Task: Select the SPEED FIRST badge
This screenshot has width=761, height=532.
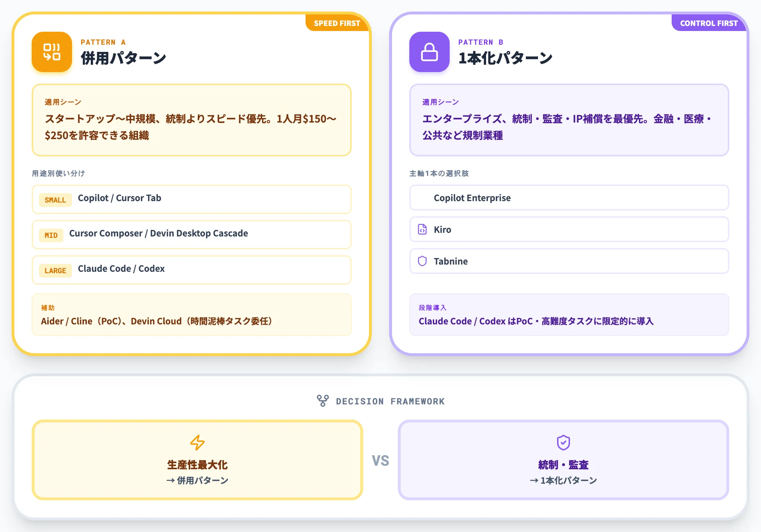Action: pyautogui.click(x=337, y=23)
